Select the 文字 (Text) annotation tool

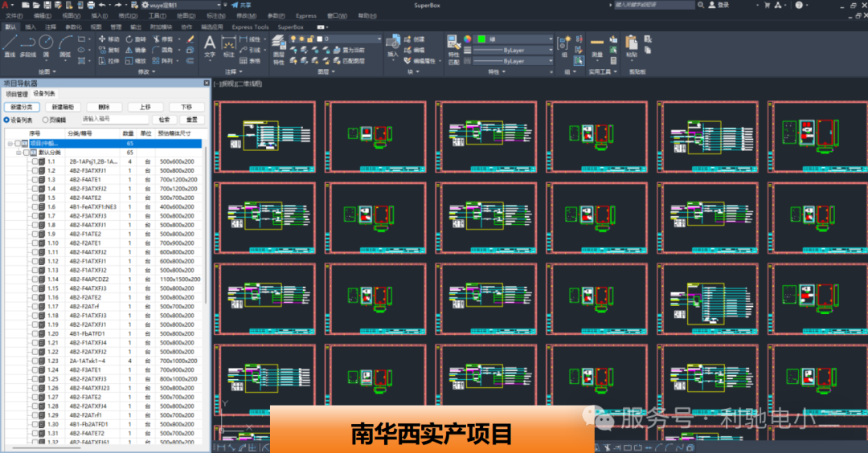[x=210, y=47]
